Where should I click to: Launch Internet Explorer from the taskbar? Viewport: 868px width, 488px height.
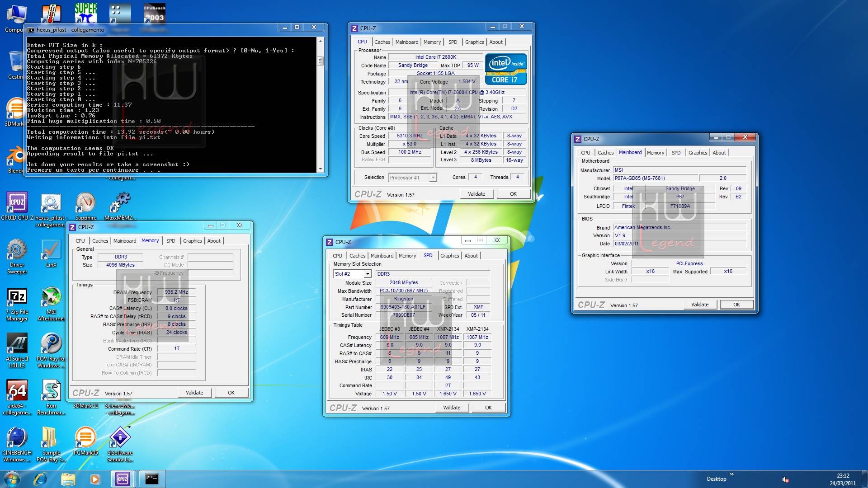tap(40, 479)
